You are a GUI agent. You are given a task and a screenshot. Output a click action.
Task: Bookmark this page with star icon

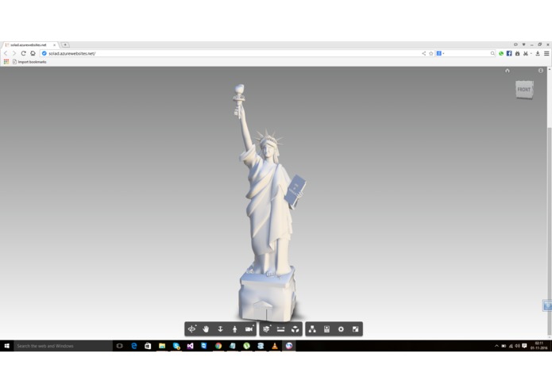click(x=431, y=53)
